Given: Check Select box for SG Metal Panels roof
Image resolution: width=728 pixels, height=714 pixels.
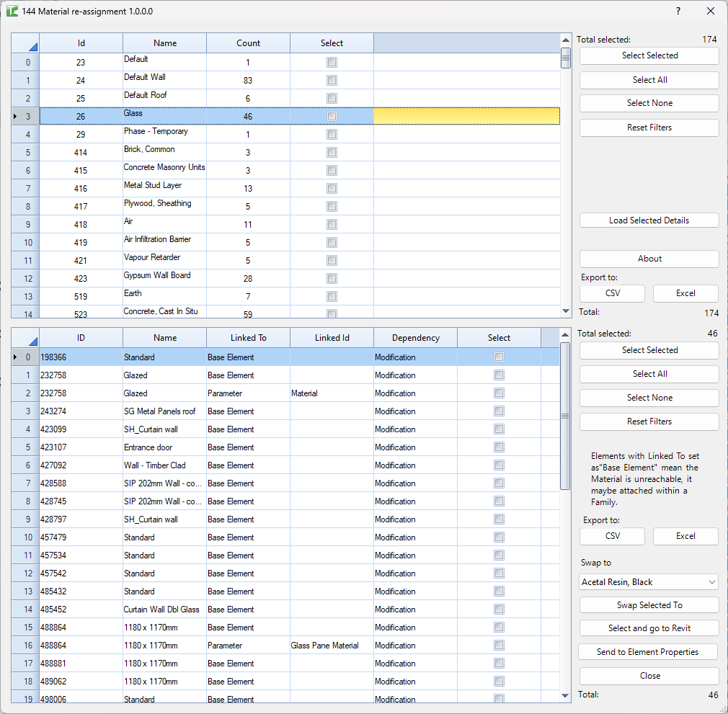Looking at the screenshot, I should tap(499, 411).
